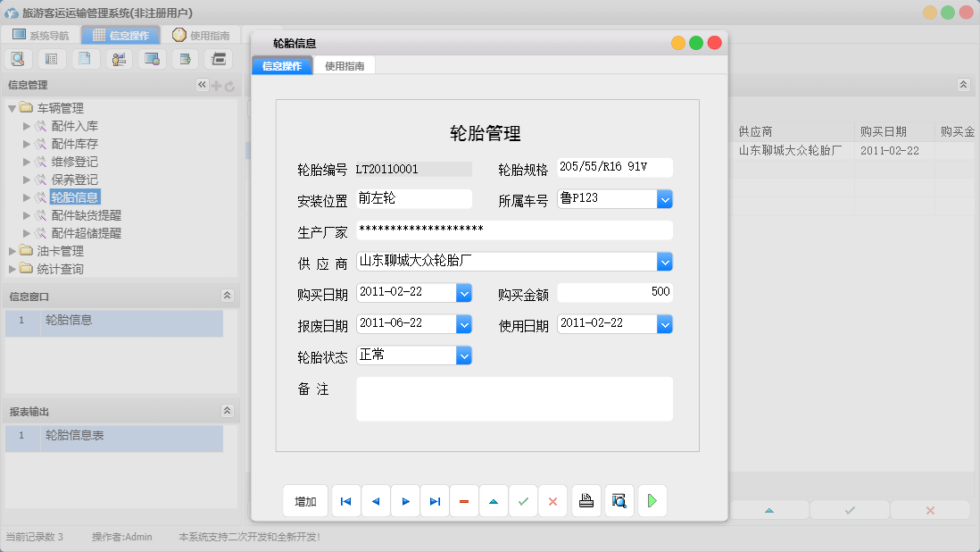Open the 购买日期 date picker dropdown
980x552 pixels.
[465, 292]
